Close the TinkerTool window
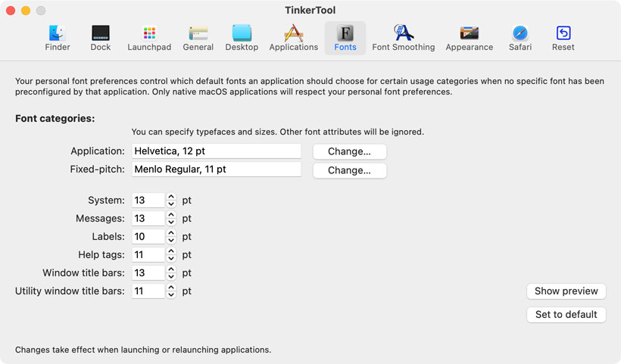The height and width of the screenshot is (364, 621). click(11, 11)
